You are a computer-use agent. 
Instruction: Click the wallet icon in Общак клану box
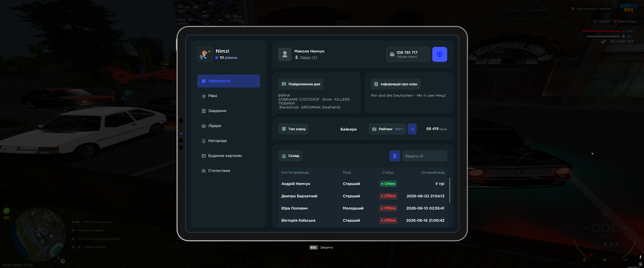tap(392, 54)
